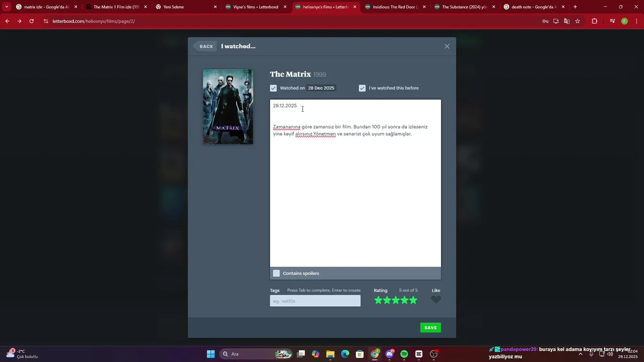Open taskbar clock showing 29.12.2025
The image size is (644, 362).
(x=628, y=354)
